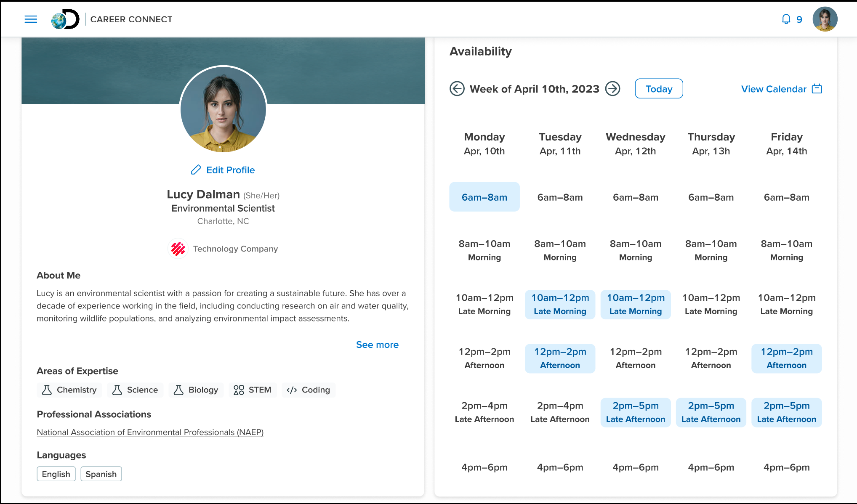Click the English language tag
857x504 pixels.
(x=56, y=474)
